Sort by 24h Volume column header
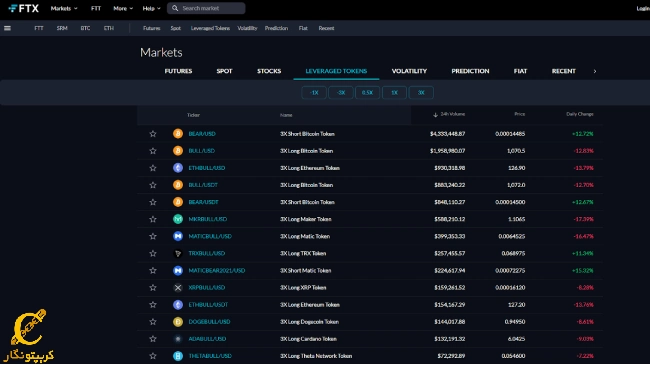 coord(449,114)
